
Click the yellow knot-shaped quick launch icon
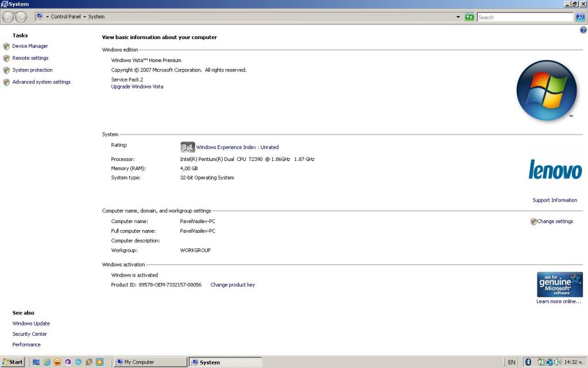coord(89,362)
